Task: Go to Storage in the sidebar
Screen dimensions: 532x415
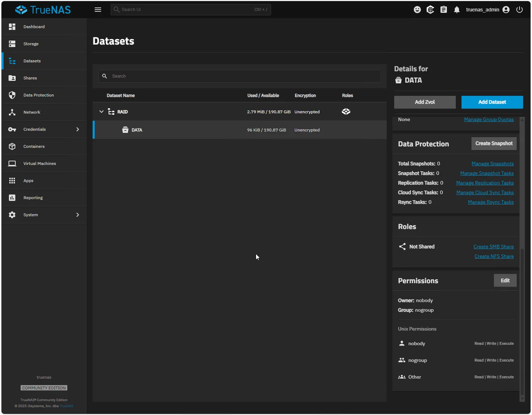Action: tap(31, 44)
